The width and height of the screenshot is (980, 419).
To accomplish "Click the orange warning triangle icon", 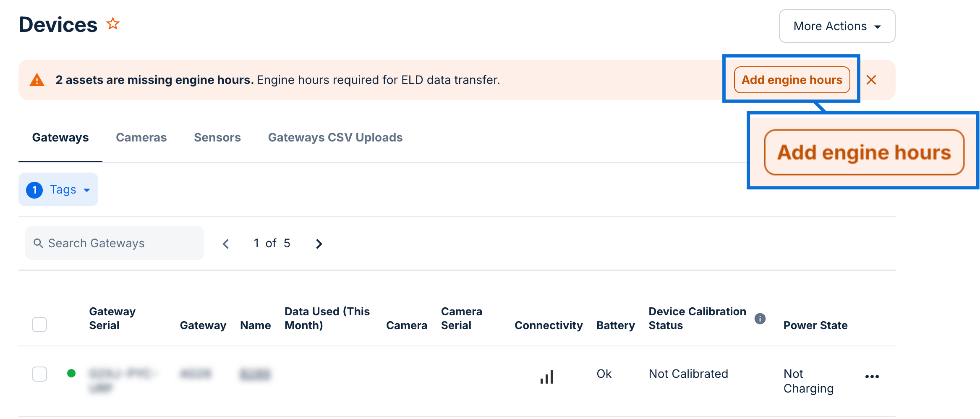I will pyautogui.click(x=37, y=80).
